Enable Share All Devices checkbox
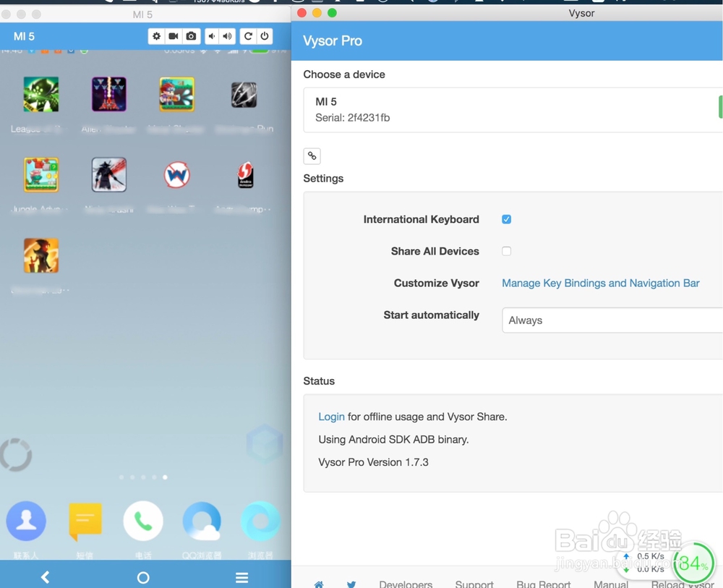Screen dimensions: 723x588 pos(506,251)
